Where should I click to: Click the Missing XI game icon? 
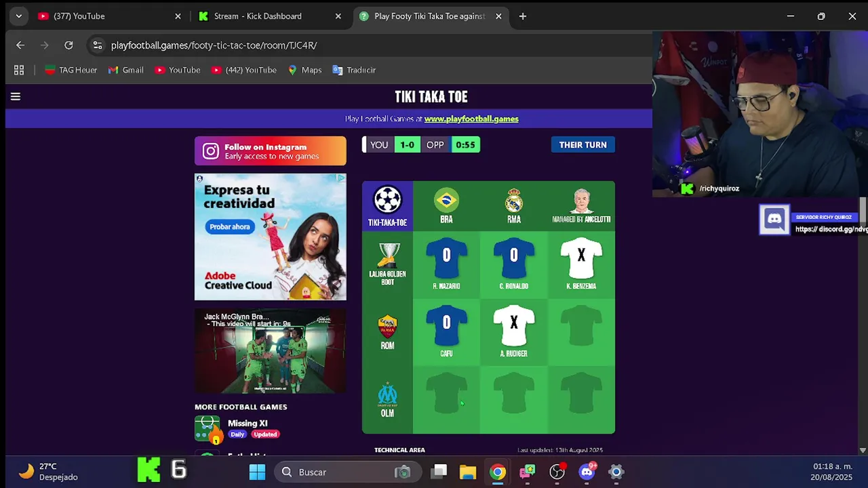(208, 429)
